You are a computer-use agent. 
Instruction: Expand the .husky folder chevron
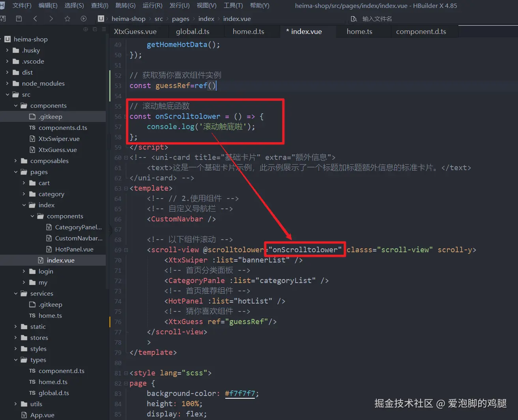click(7, 50)
